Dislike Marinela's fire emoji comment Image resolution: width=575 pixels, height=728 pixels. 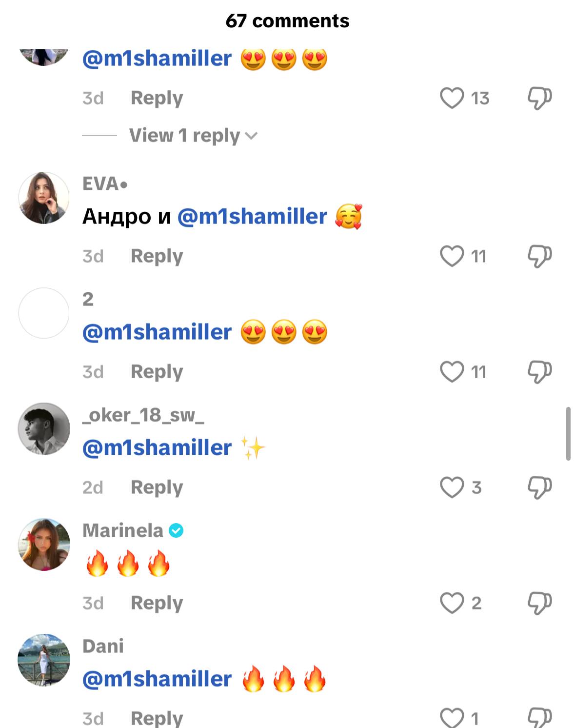[x=539, y=603]
